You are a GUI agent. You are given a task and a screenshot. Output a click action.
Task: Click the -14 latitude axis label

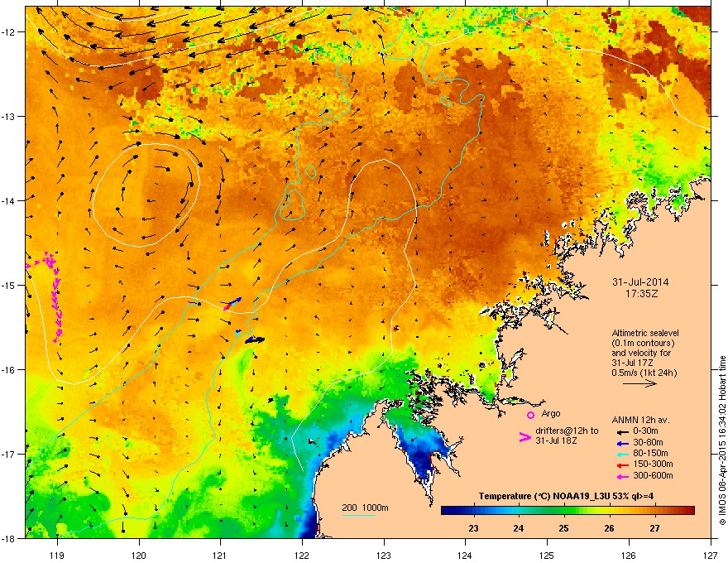click(8, 200)
